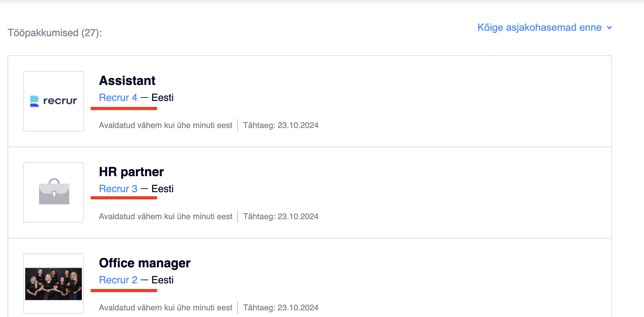Image resolution: width=644 pixels, height=317 pixels.
Task: Click the chevron arrow beside the sort option
Action: click(609, 28)
